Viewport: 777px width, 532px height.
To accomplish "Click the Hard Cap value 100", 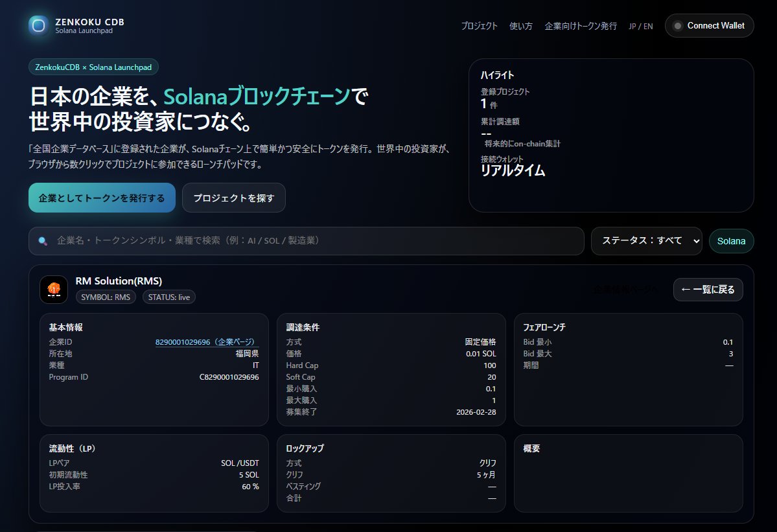I will pos(489,365).
